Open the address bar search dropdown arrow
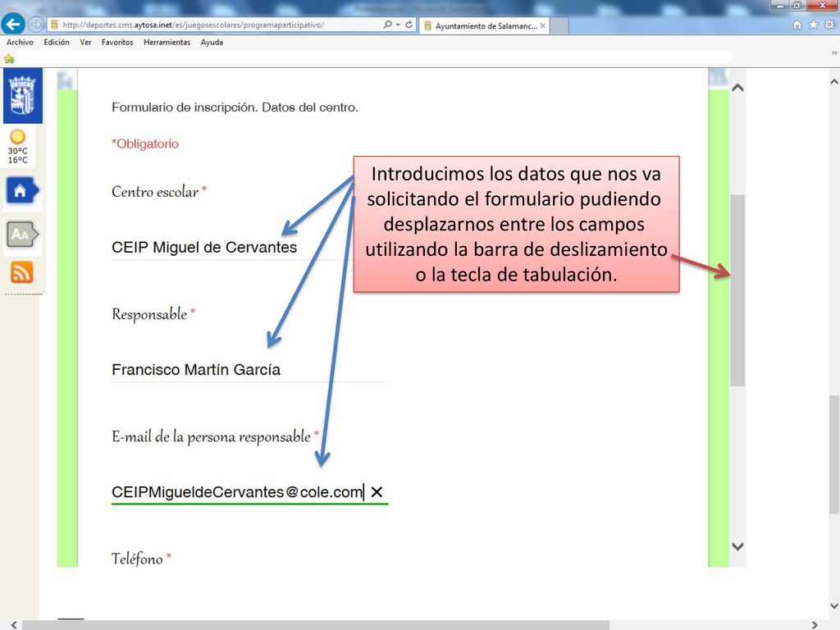 point(398,25)
